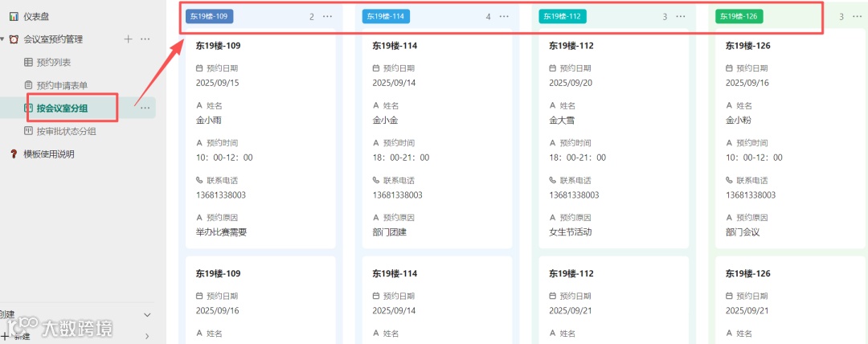Click the date 2025/09/16 in 东19楼-126 column

tap(747, 83)
